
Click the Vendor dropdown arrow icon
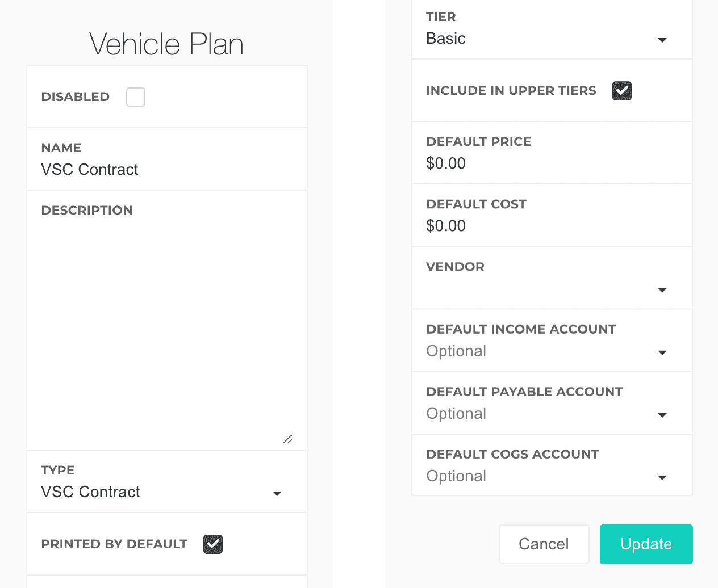point(662,290)
